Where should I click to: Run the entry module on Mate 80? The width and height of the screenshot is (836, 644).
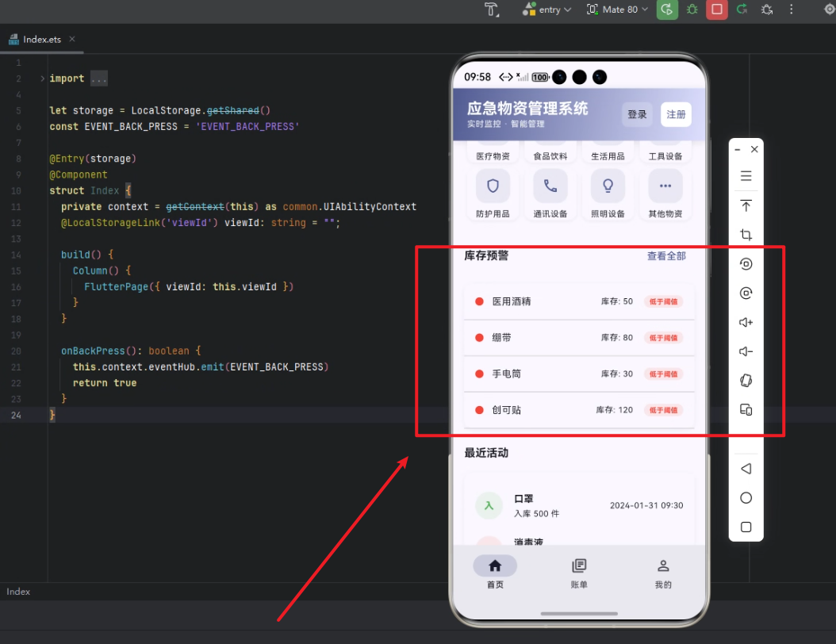667,10
